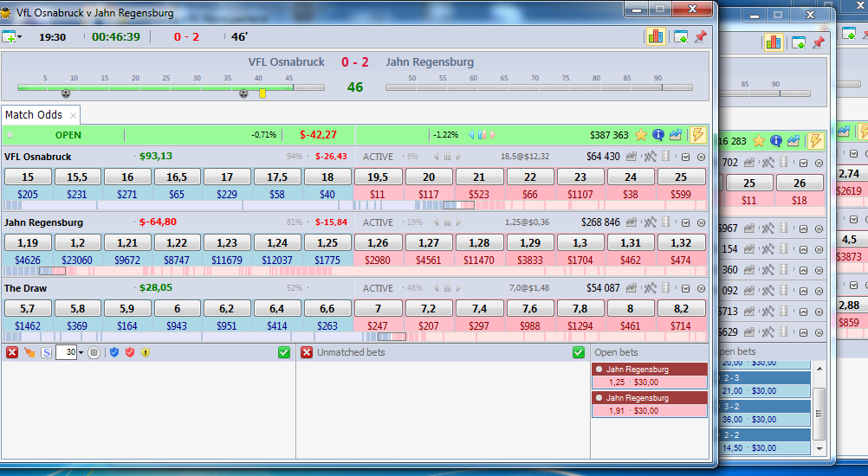Click the VFL Osnabruck 15 back price button
Viewport: 868px width, 476px height.
coord(28,177)
